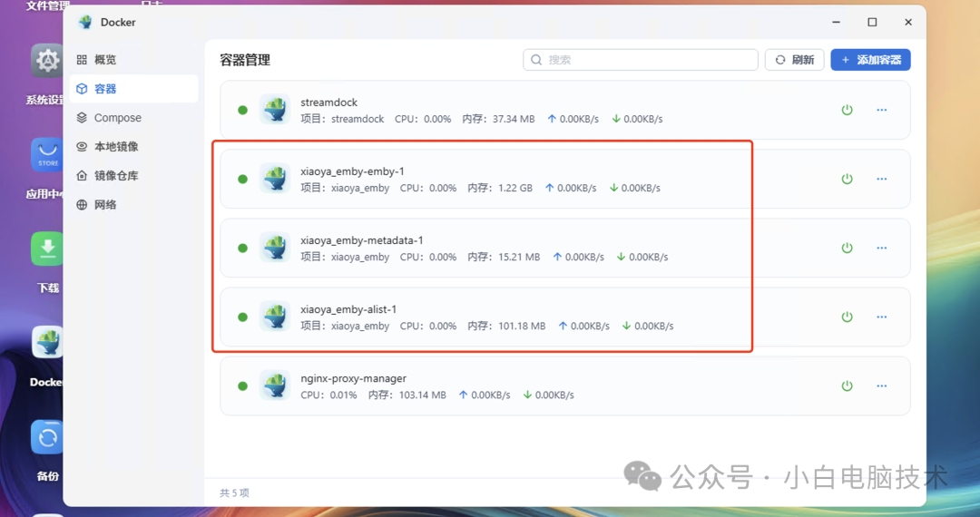This screenshot has width=980, height=517.
Task: Click the xiaoya_emby-metadata-1 container whale icon
Action: (x=274, y=248)
